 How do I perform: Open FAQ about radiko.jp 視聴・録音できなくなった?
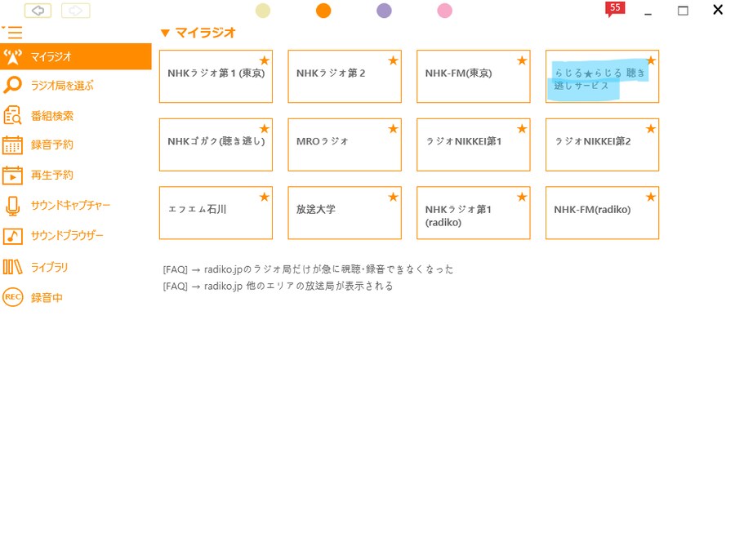[x=308, y=269]
